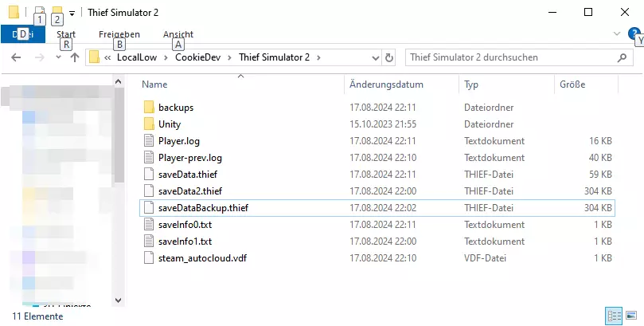Select the Player.log file icon
The image size is (644, 326).
point(149,141)
